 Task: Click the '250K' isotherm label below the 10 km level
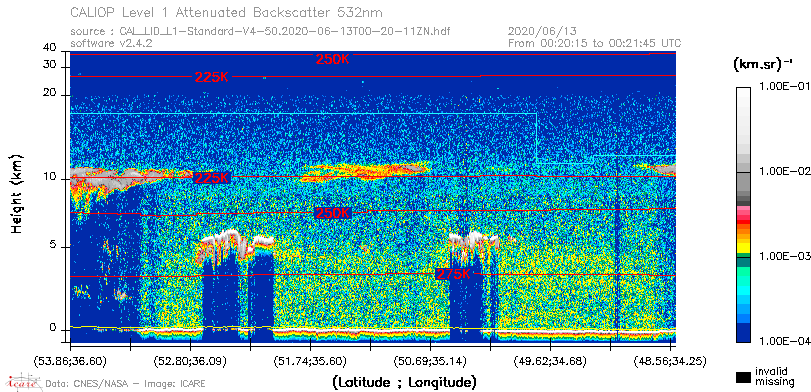pos(333,213)
